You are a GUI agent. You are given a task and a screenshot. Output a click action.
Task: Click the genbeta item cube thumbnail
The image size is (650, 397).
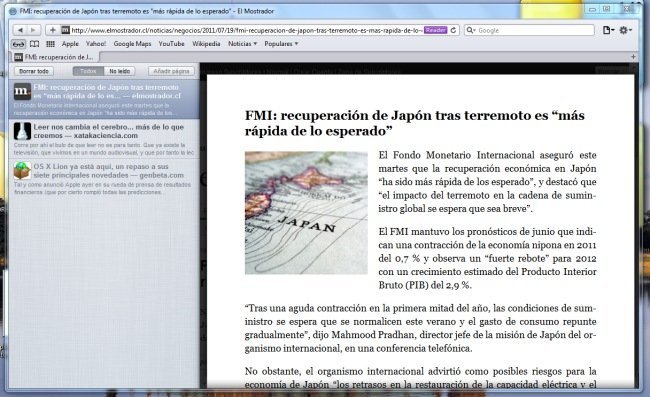click(x=22, y=170)
